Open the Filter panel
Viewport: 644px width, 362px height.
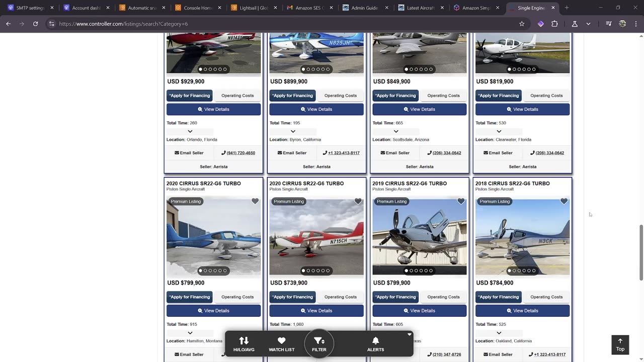click(x=319, y=344)
